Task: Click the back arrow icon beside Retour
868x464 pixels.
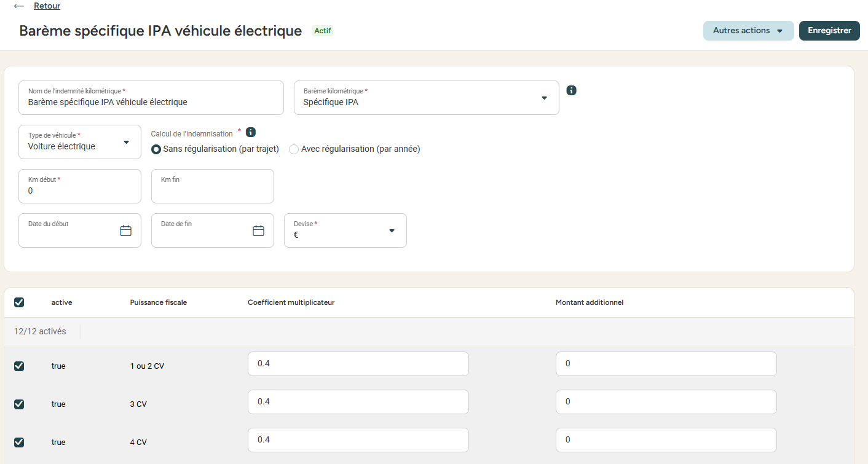Action: pyautogui.click(x=19, y=6)
